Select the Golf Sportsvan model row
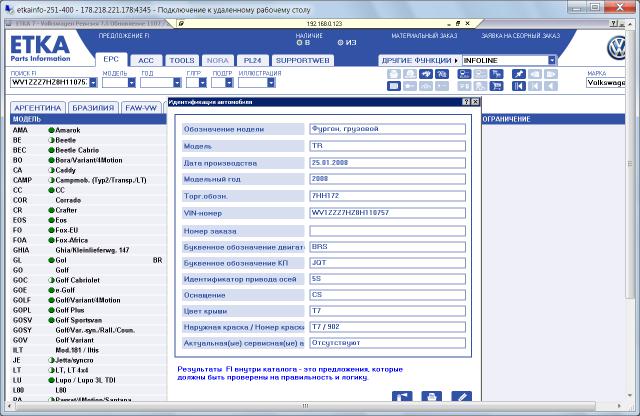 point(88,320)
